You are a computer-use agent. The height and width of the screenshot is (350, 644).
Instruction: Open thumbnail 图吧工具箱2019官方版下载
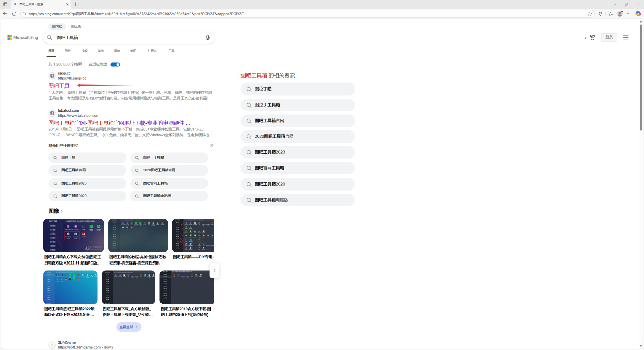[x=187, y=287]
